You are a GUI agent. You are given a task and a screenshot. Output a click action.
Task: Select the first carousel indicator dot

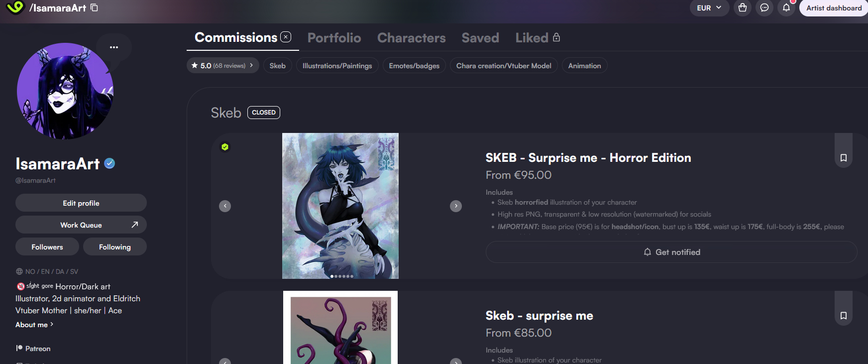(332, 276)
